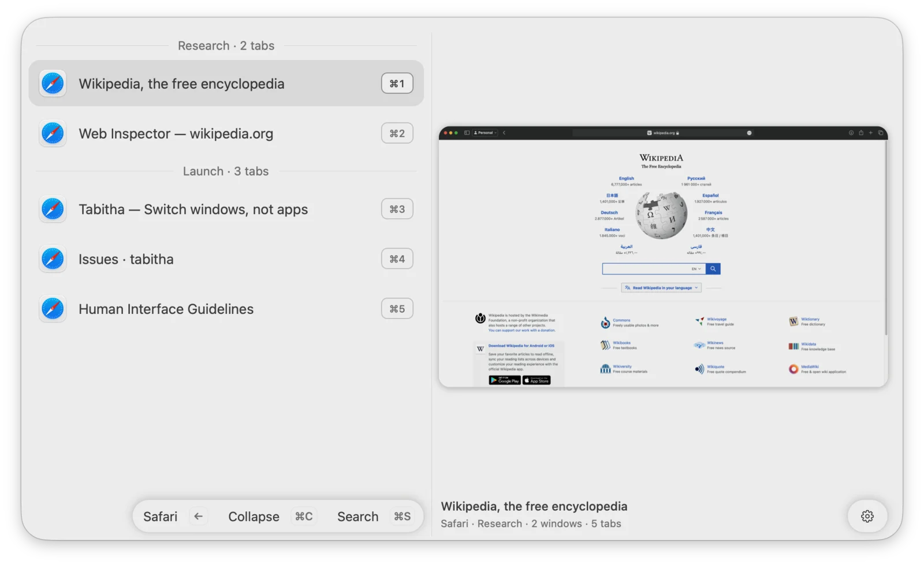This screenshot has width=924, height=565.
Task: Click Wikimedia Foundation logo in preview
Action: pos(480,319)
